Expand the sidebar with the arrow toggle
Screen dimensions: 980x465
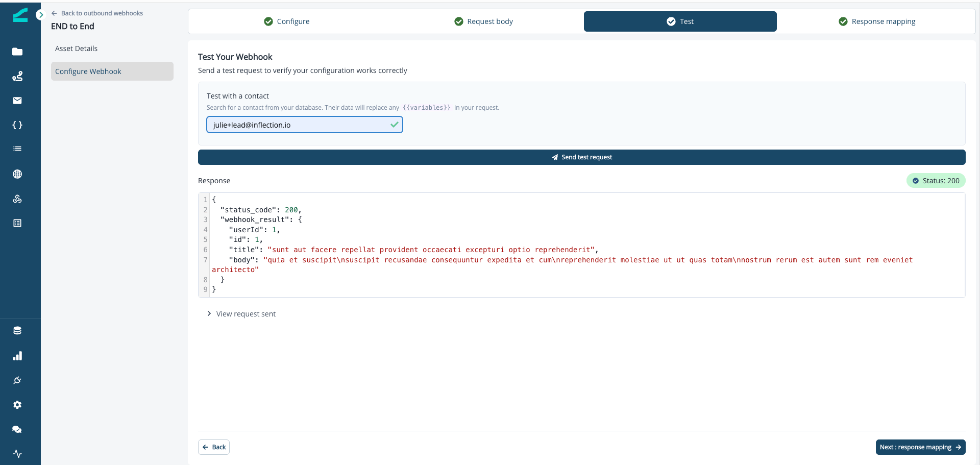pos(41,15)
